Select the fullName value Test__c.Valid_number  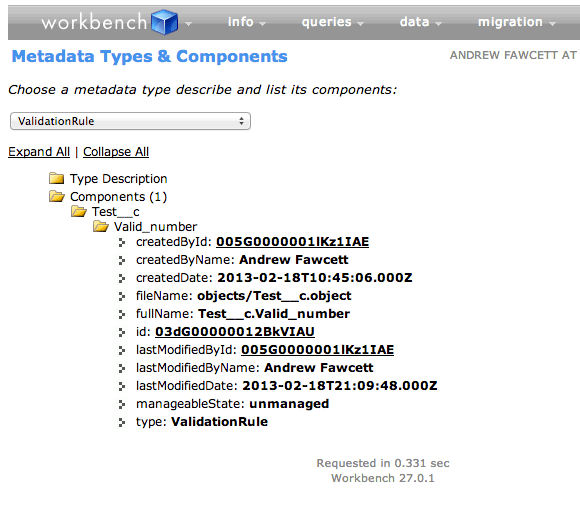click(x=274, y=314)
